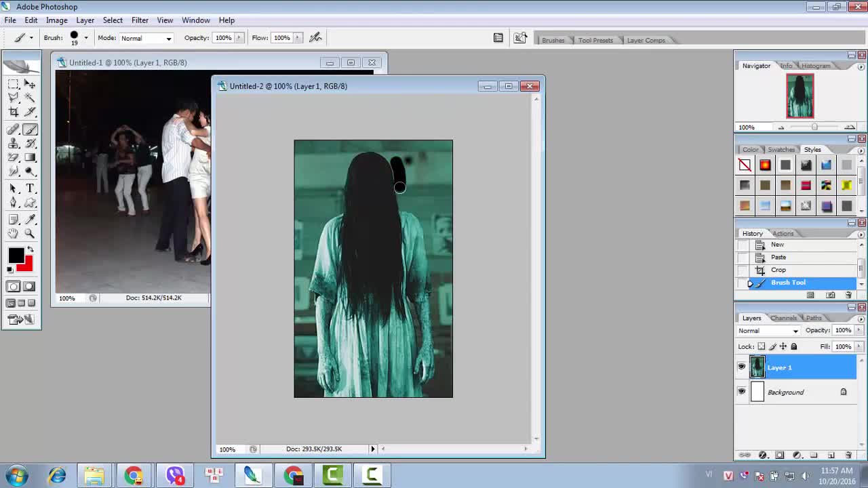Select the Hand tool

tap(14, 234)
